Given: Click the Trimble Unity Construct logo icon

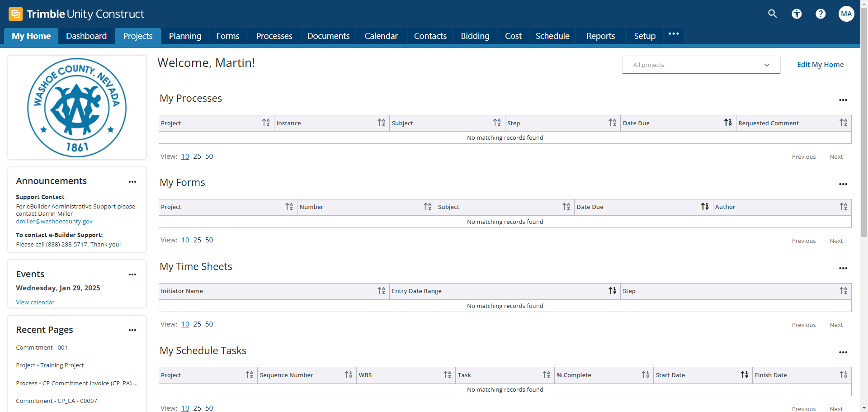Looking at the screenshot, I should coord(16,14).
